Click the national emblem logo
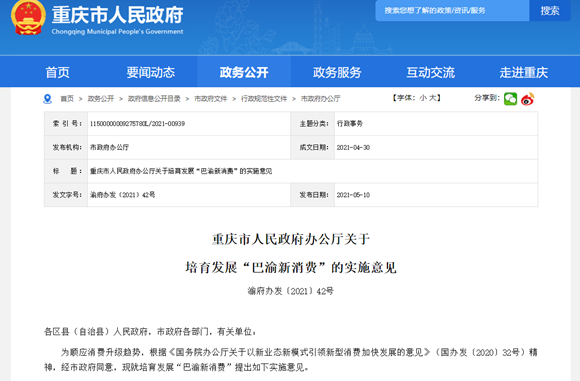 28,18
